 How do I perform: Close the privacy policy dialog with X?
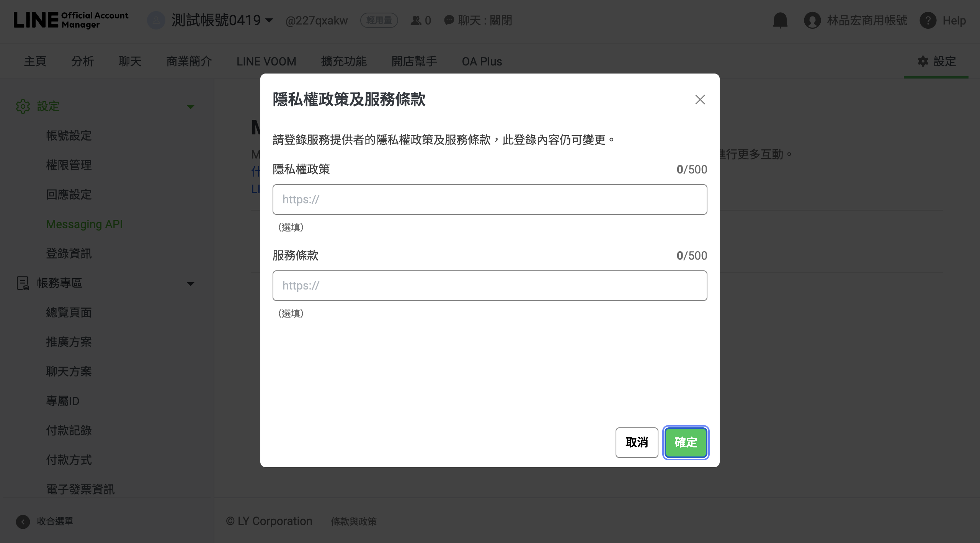click(700, 100)
